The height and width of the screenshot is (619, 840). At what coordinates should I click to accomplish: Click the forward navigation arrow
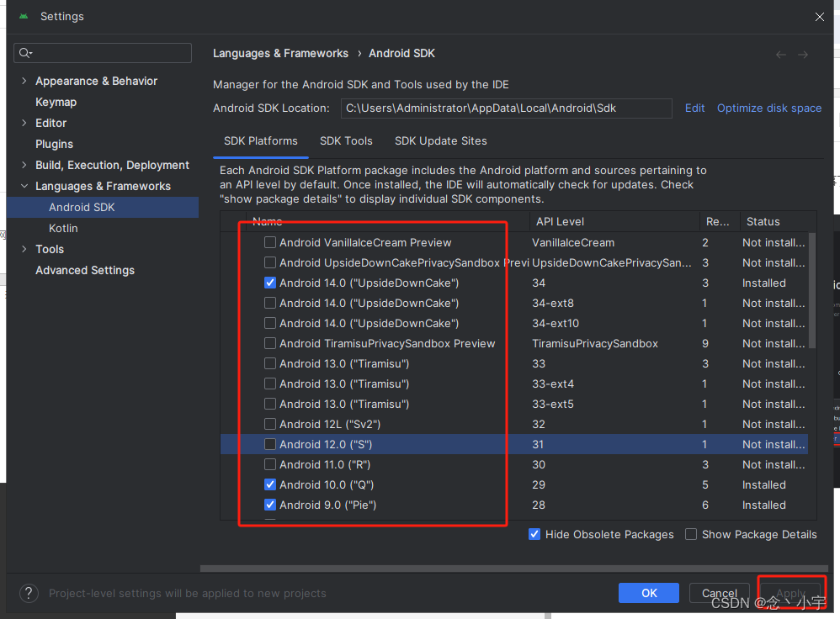point(802,55)
